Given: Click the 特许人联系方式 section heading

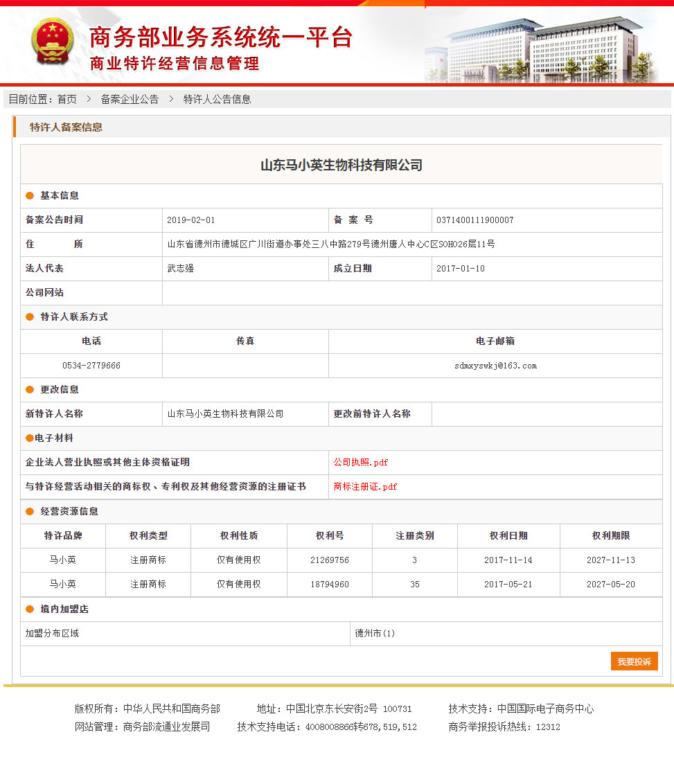Looking at the screenshot, I should 74,317.
